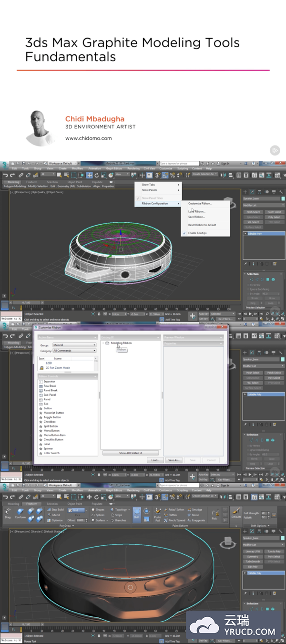Select the Strips tool
This screenshot has height=644, width=286.
point(117,515)
